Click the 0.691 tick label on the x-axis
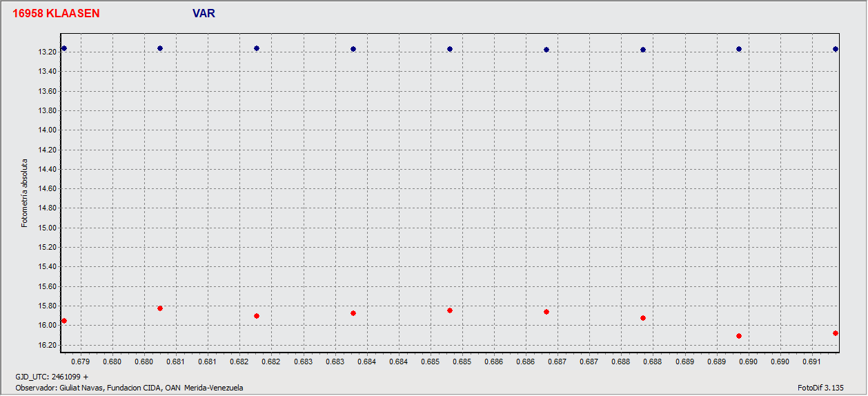The image size is (868, 396). [811, 361]
